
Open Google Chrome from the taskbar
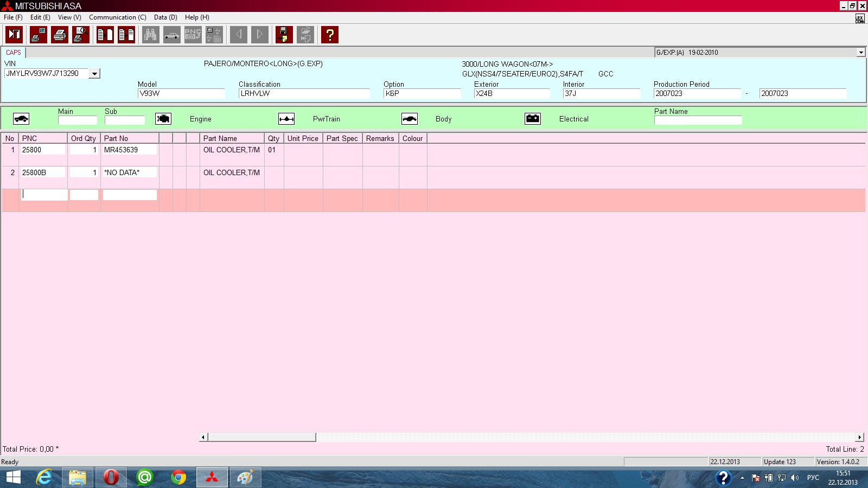point(178,477)
